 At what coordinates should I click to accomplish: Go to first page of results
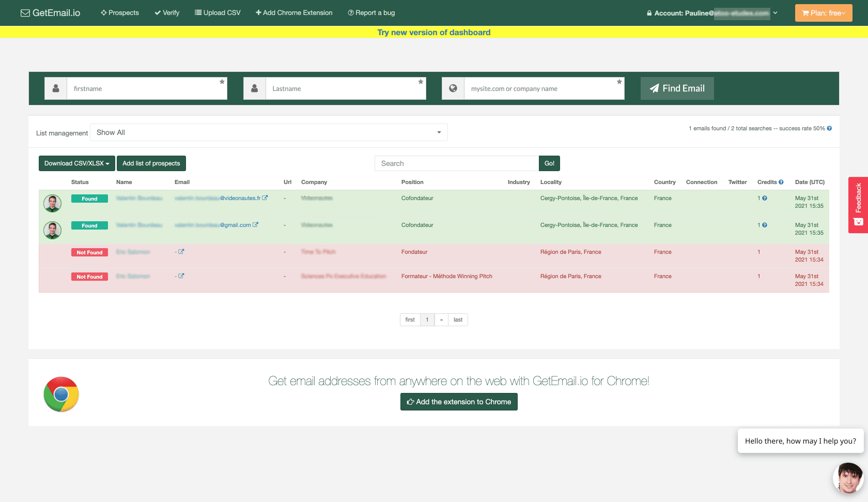point(410,320)
